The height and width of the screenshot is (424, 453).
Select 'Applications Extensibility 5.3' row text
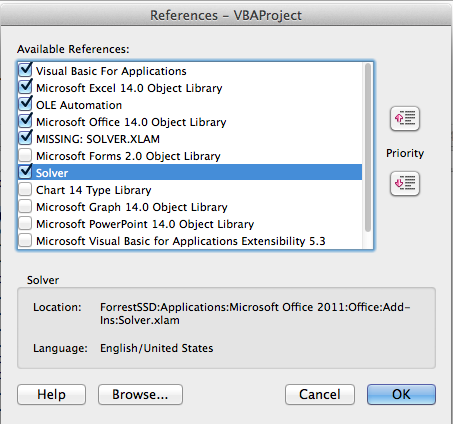[x=249, y=241]
